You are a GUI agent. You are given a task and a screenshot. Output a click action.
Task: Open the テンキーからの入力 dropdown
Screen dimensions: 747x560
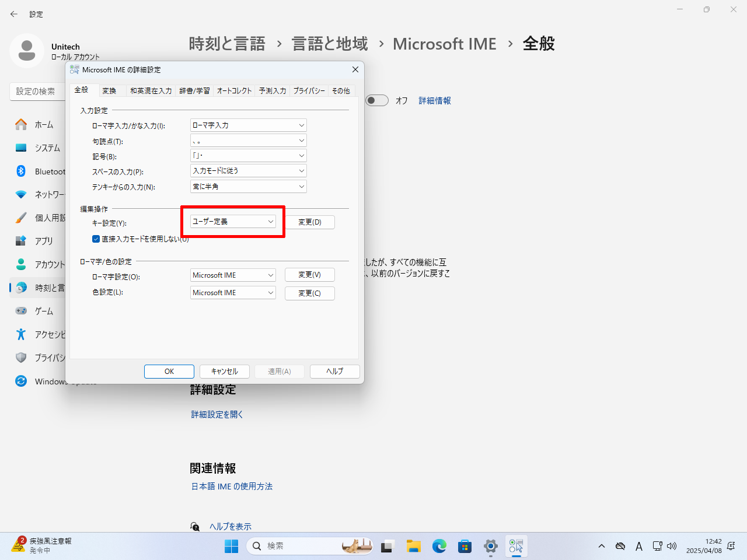pyautogui.click(x=249, y=187)
